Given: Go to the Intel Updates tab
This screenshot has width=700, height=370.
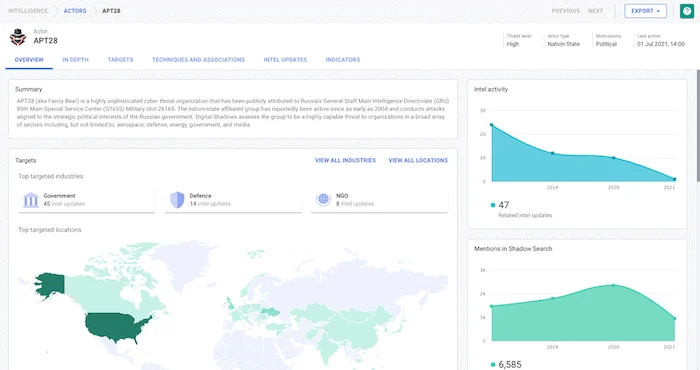Looking at the screenshot, I should point(285,60).
